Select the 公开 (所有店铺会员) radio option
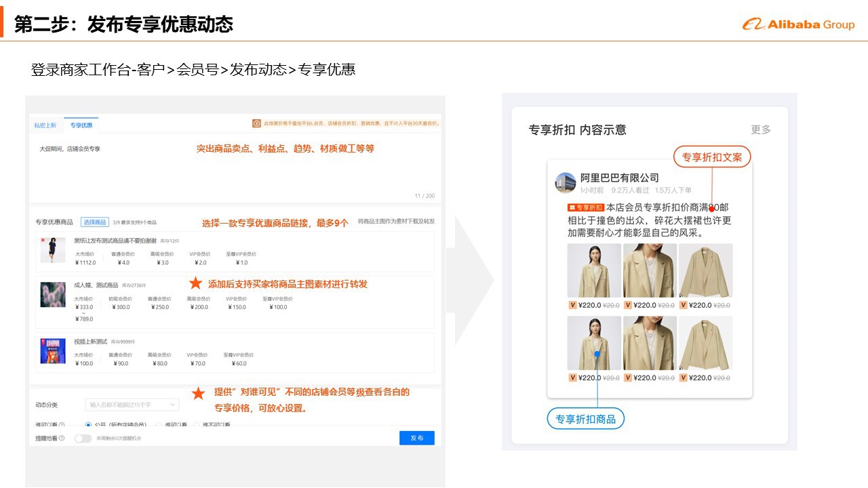The image size is (868, 488). point(88,425)
